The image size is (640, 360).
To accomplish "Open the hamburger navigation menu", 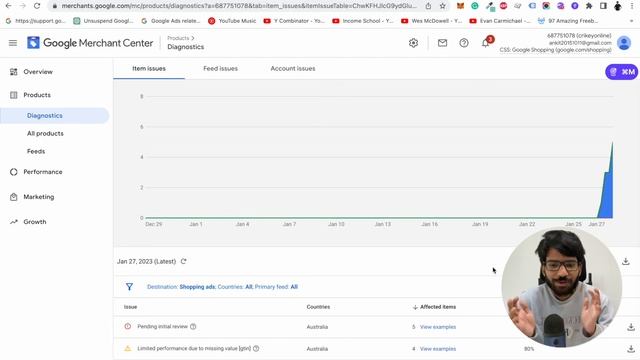I will pyautogui.click(x=13, y=43).
